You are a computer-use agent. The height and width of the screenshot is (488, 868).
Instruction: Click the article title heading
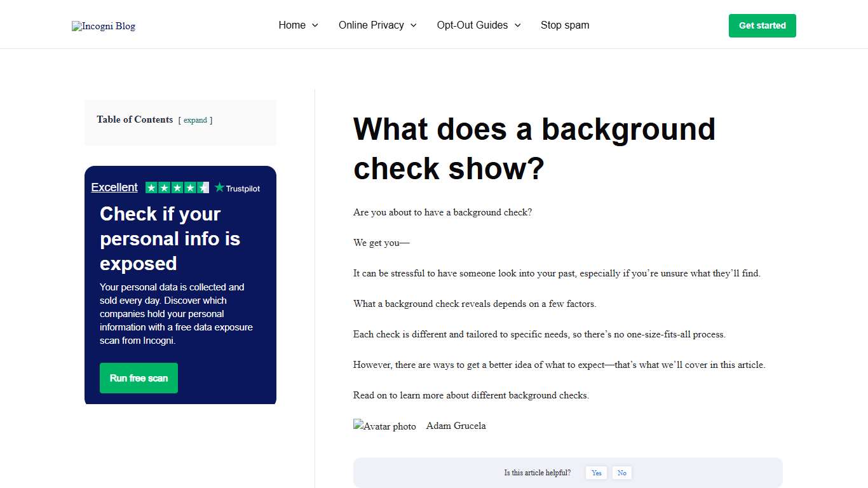[534, 148]
